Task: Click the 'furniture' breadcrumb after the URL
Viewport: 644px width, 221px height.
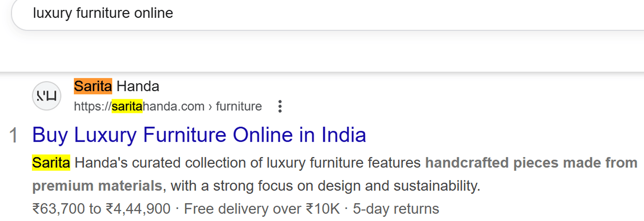Action: [239, 106]
